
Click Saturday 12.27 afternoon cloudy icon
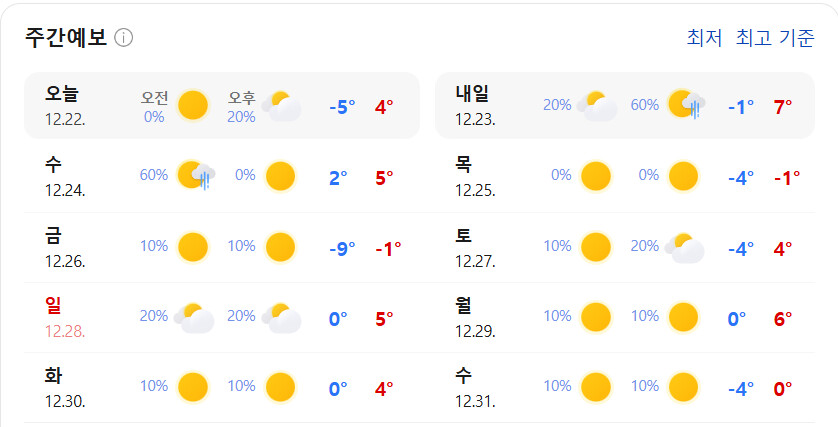(x=684, y=247)
